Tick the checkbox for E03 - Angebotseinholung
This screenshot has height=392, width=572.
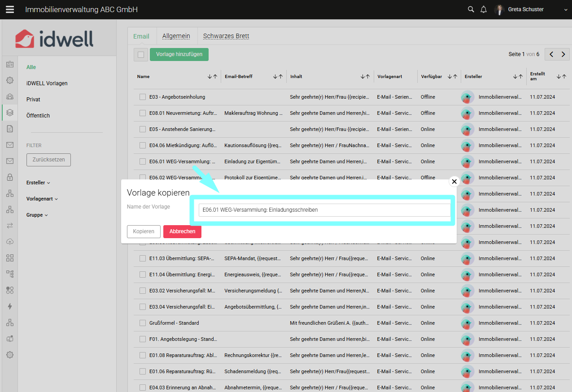tap(143, 97)
